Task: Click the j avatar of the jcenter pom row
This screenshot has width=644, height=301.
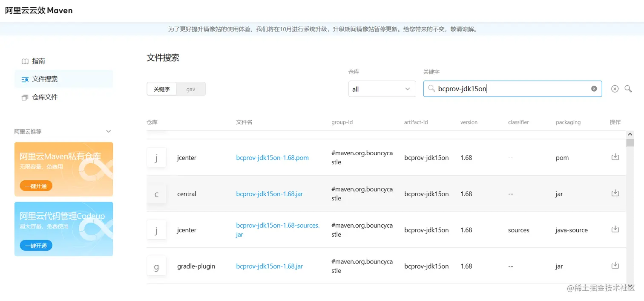Action: (x=156, y=158)
